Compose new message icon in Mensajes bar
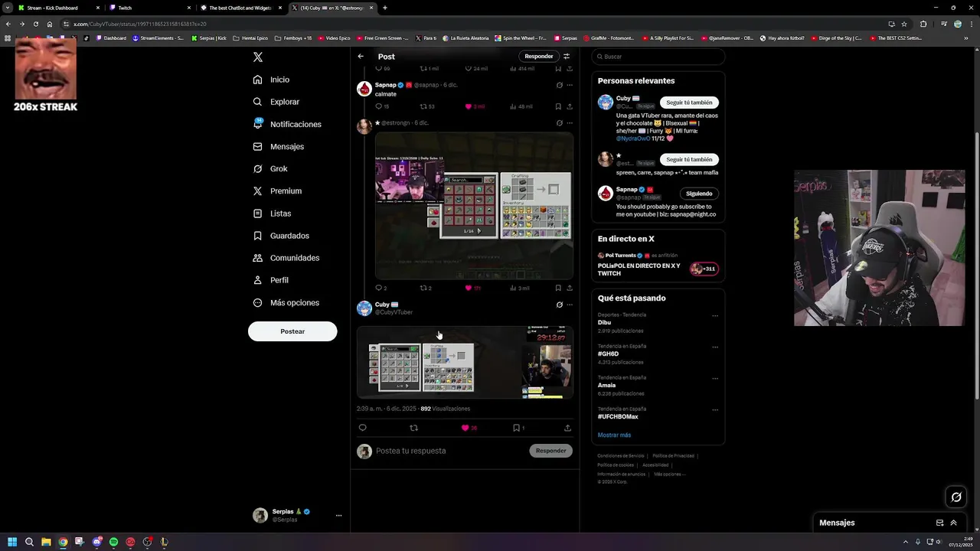980x551 pixels. [939, 523]
